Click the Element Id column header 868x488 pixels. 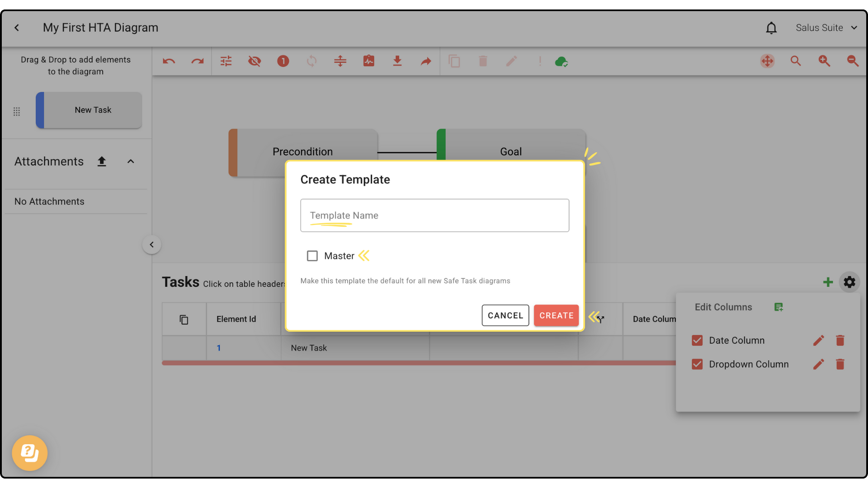point(236,319)
